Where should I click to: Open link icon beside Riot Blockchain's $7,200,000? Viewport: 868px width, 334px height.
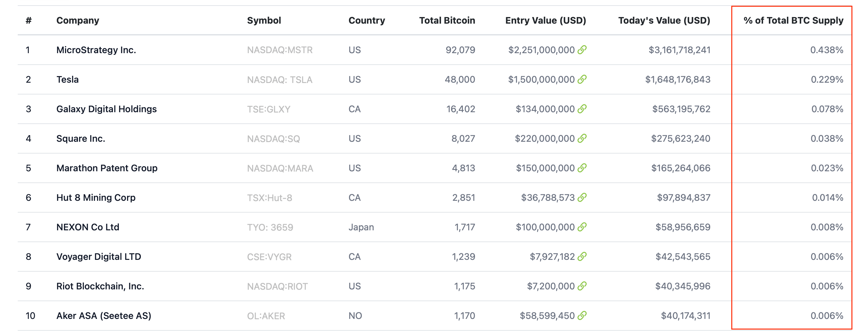click(582, 286)
